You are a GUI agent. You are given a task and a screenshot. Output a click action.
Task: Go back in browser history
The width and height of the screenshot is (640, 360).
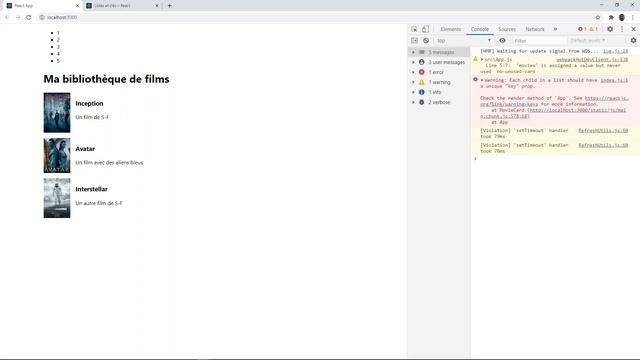tap(7, 18)
